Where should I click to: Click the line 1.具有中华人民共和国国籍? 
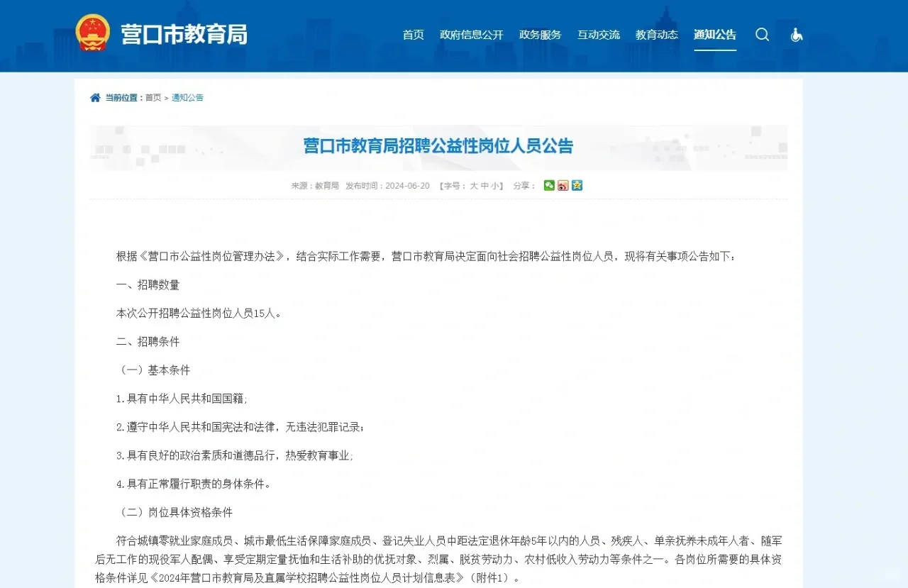point(182,399)
